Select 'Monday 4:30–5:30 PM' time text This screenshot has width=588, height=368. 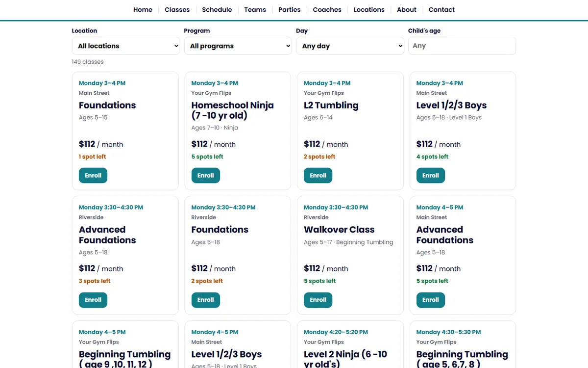click(x=448, y=332)
